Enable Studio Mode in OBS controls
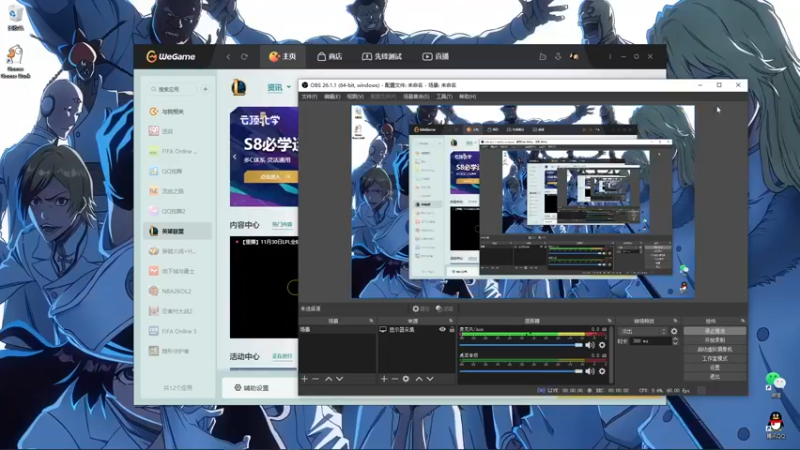Image resolution: width=800 pixels, height=450 pixels. pyautogui.click(x=714, y=359)
